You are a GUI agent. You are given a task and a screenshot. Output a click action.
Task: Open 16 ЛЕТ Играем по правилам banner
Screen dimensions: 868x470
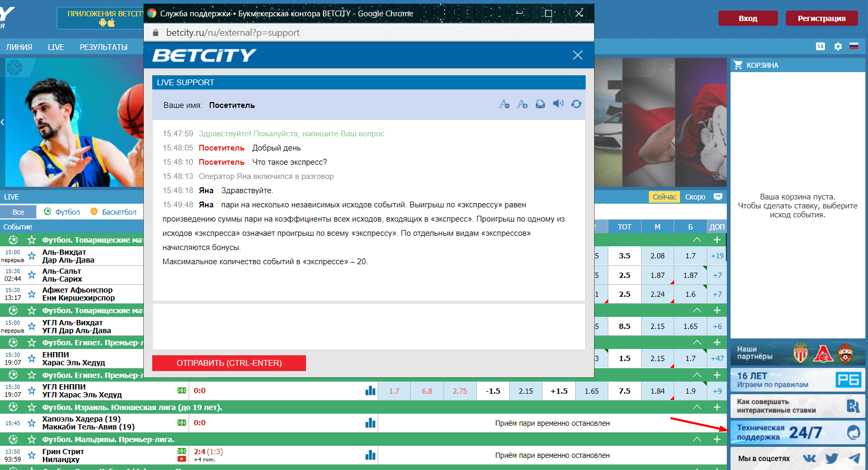(797, 379)
